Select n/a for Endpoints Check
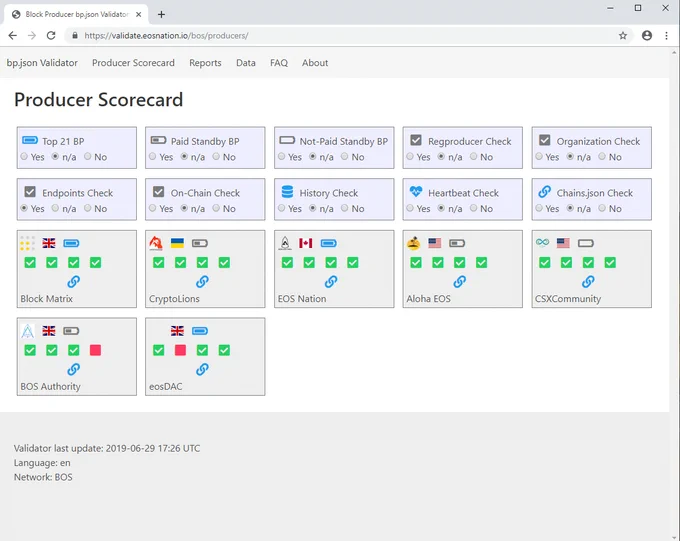The width and height of the screenshot is (680, 541). (55, 208)
